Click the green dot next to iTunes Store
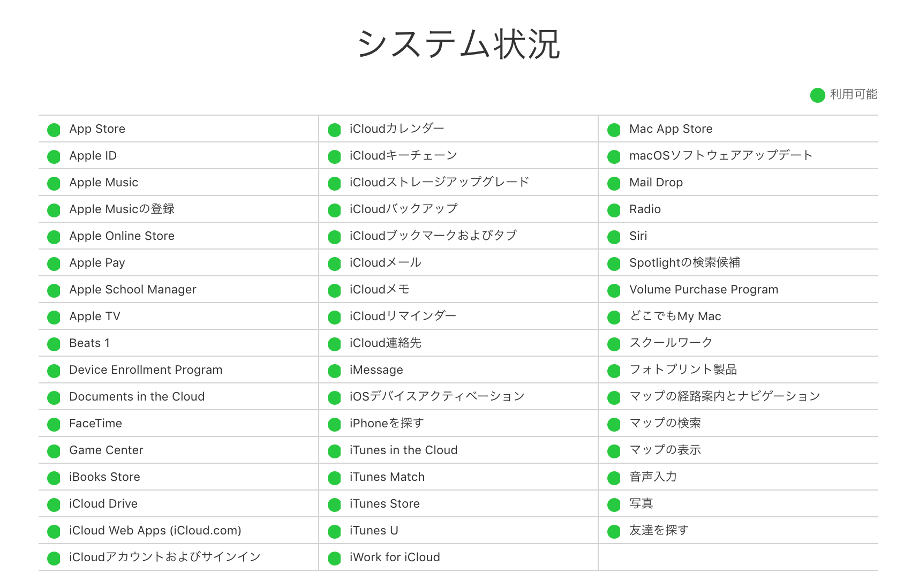919x588 pixels. click(334, 504)
